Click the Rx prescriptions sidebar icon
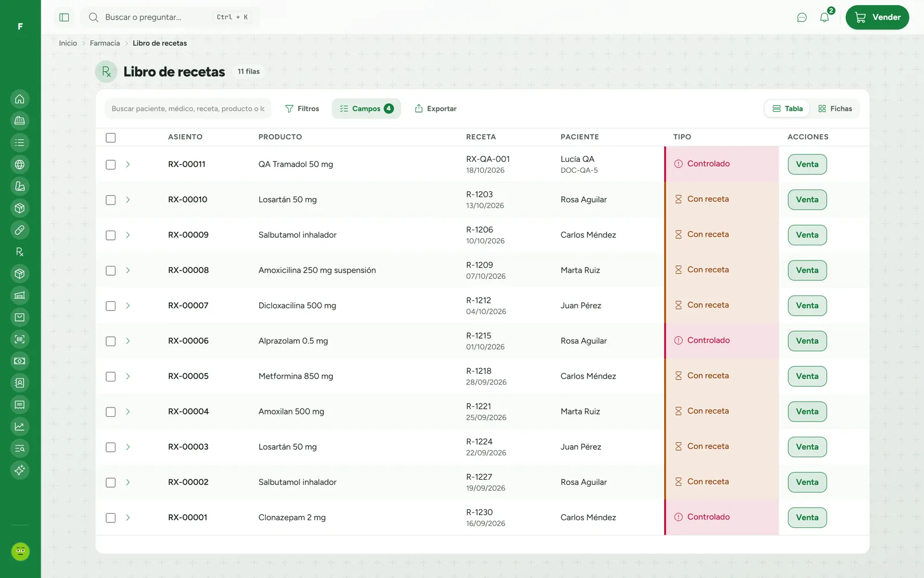Viewport: 924px width, 578px height. (x=20, y=252)
